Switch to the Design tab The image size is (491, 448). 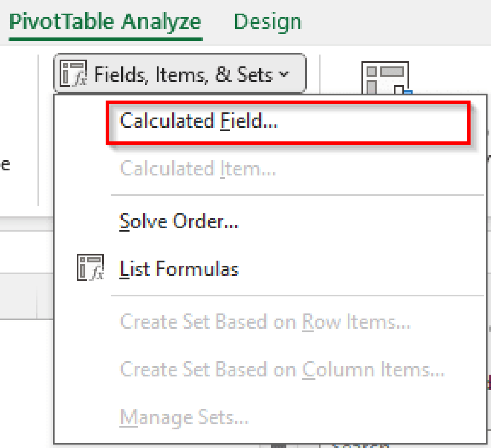[268, 21]
